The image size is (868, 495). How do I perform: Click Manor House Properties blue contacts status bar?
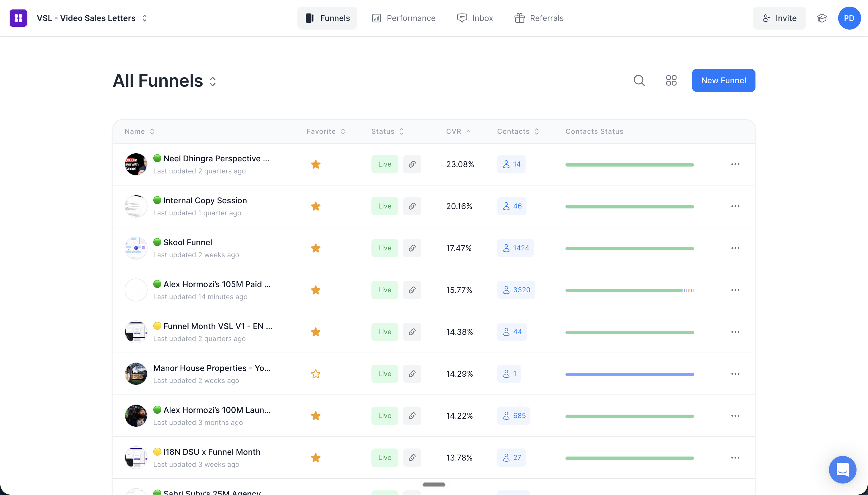(629, 374)
